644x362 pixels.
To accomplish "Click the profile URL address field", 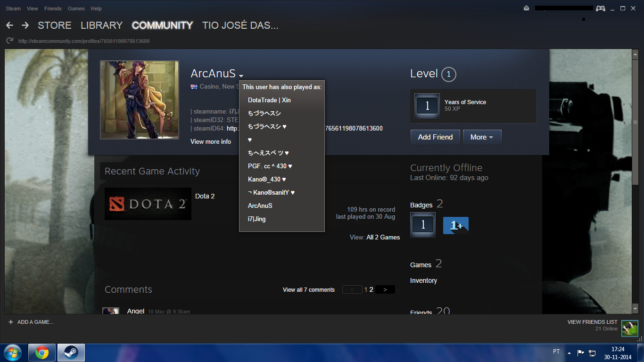I will pyautogui.click(x=84, y=41).
